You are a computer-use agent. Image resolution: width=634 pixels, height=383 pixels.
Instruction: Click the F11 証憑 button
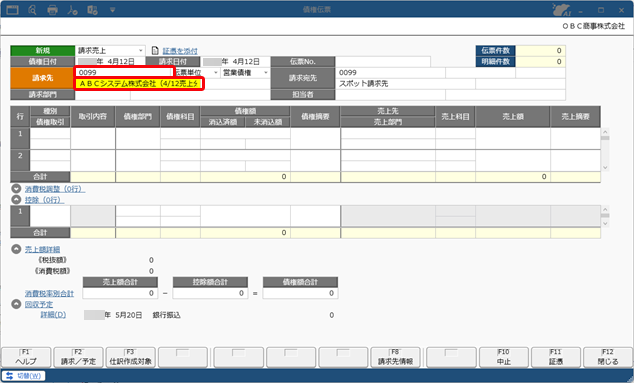click(x=556, y=357)
